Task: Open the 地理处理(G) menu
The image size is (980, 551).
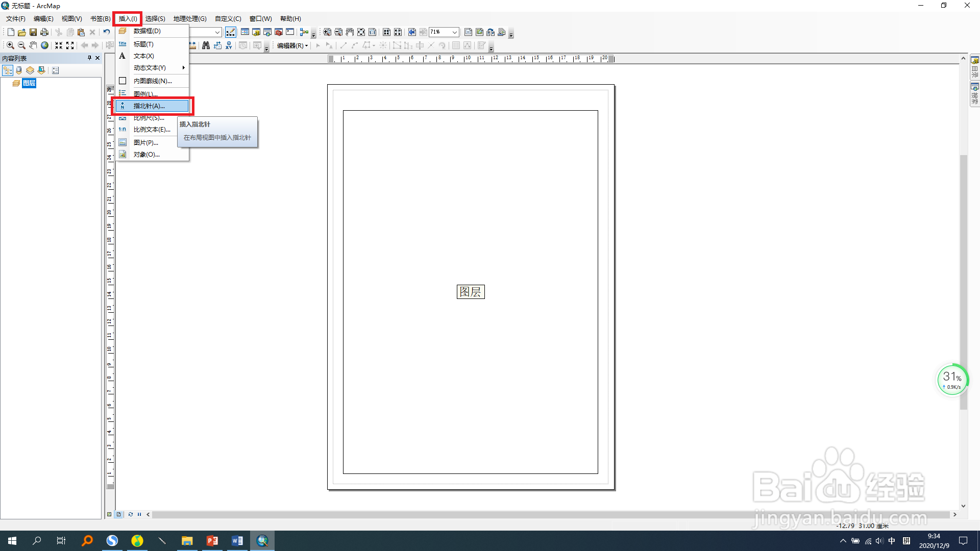Action: (x=189, y=19)
